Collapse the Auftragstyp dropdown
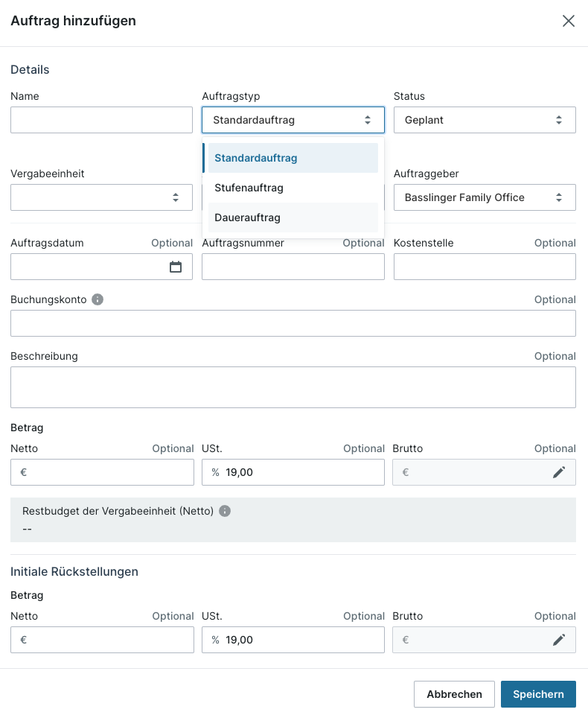This screenshot has width=588, height=718. coord(293,120)
